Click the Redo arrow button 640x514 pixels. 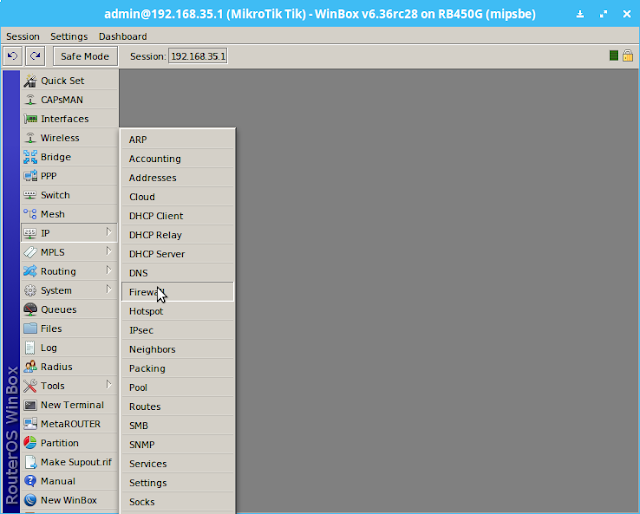(35, 56)
